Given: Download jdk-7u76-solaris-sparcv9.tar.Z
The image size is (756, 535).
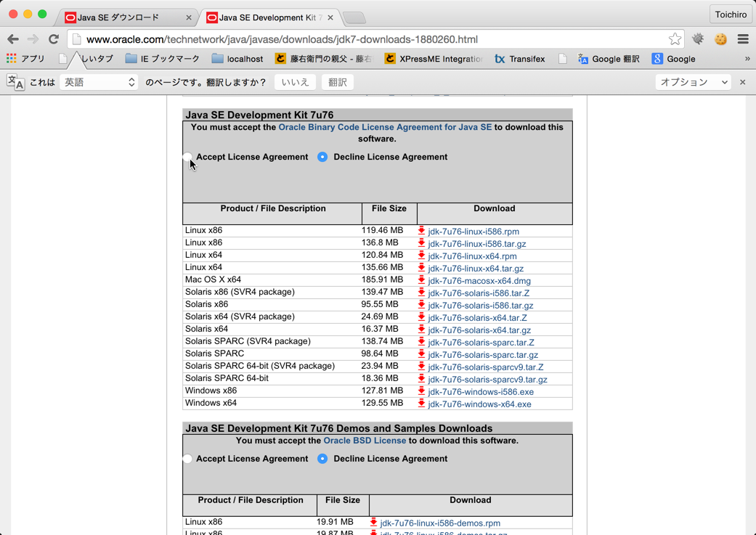Looking at the screenshot, I should pos(486,367).
